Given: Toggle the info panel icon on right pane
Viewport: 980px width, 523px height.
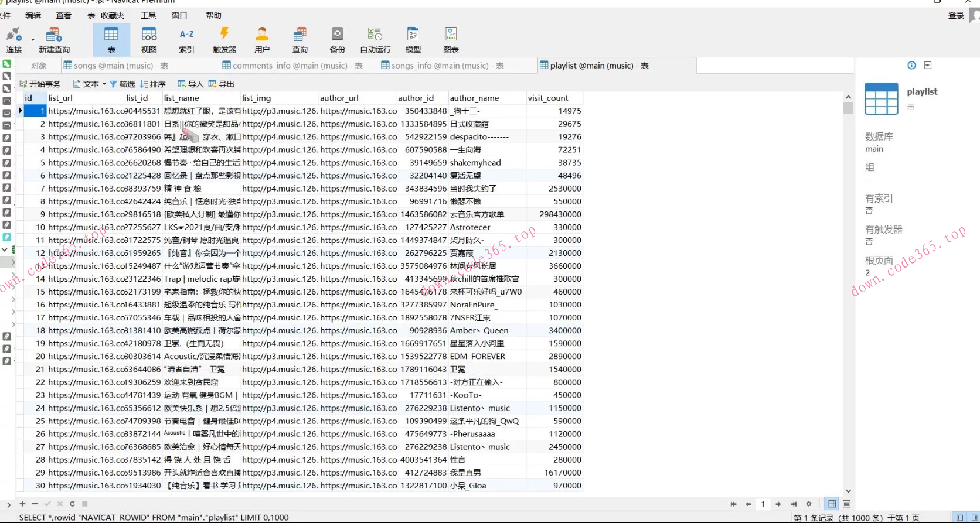Looking at the screenshot, I should click(x=911, y=66).
